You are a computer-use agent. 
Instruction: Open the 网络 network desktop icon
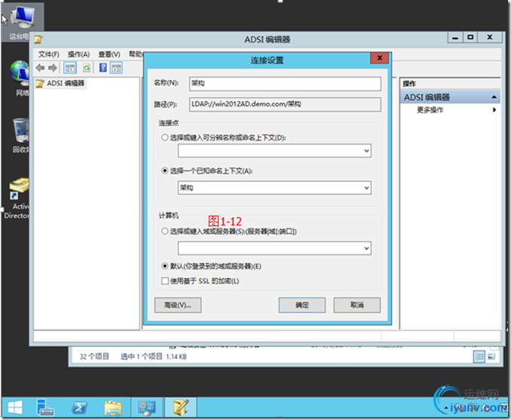(19, 78)
